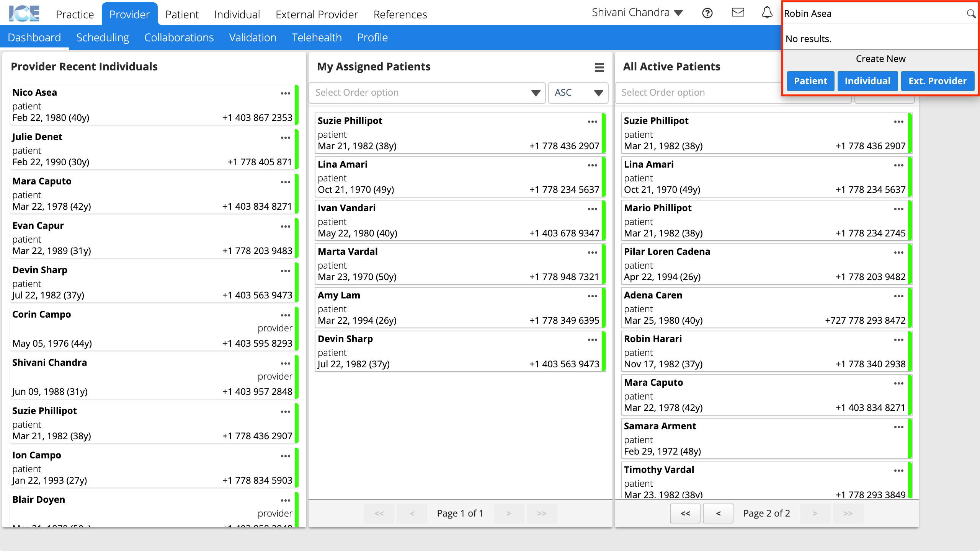Open My Assigned Patients order option dropdown
Viewport: 980px width, 551px height.
427,93
